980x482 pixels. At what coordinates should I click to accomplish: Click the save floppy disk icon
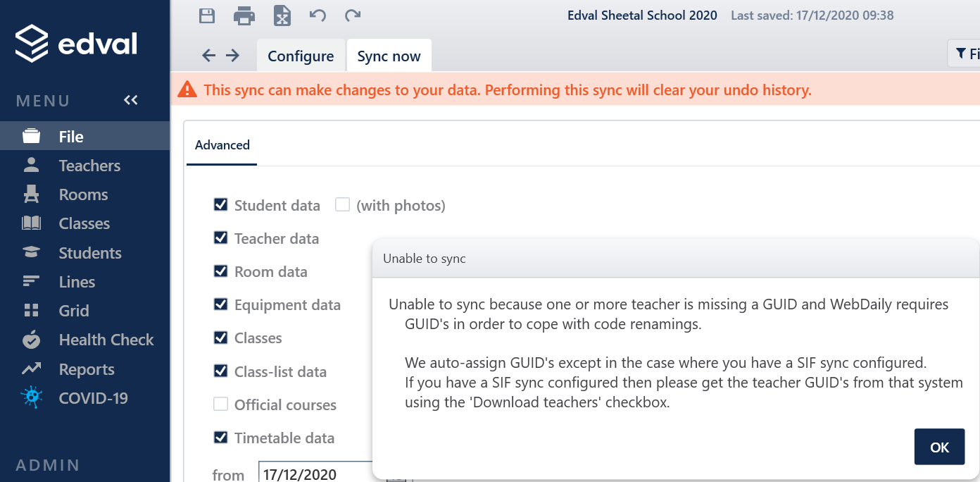click(x=207, y=16)
